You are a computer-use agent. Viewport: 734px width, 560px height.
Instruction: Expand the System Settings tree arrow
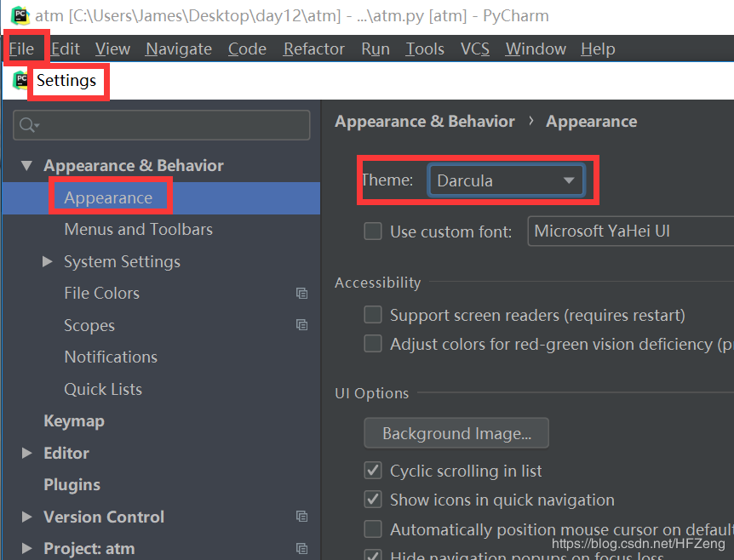pos(48,261)
